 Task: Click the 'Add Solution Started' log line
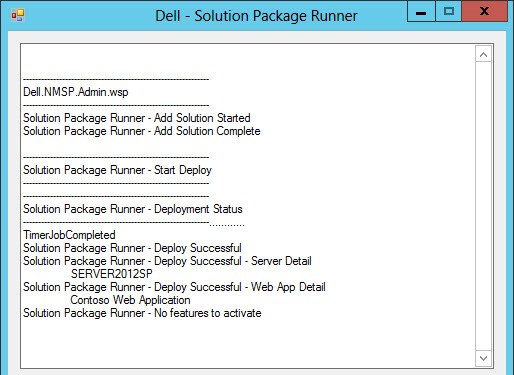click(137, 118)
